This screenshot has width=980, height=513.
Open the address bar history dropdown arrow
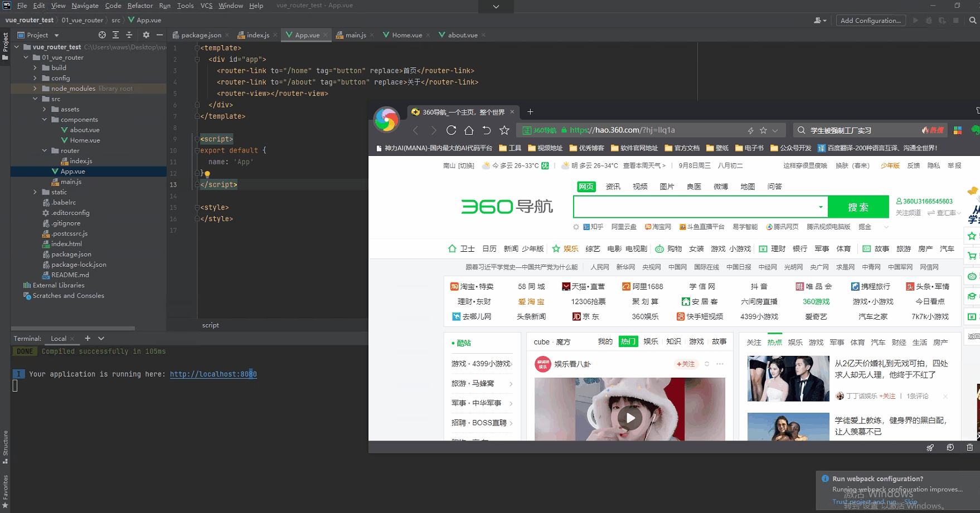click(x=775, y=130)
